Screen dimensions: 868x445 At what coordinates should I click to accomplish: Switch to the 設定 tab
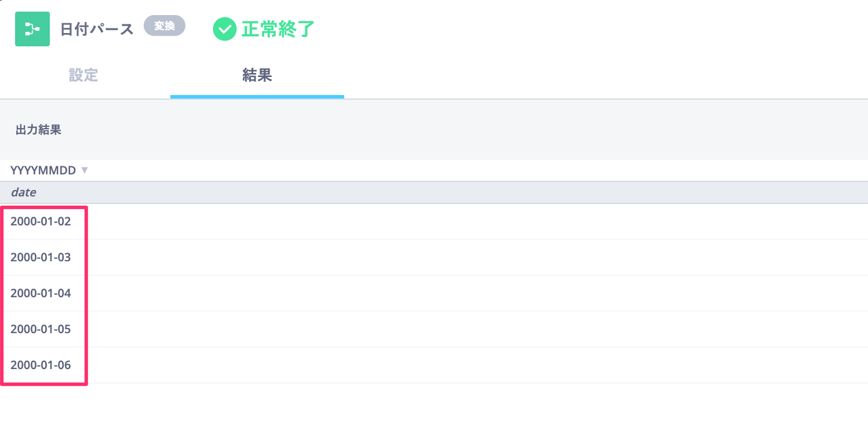pyautogui.click(x=83, y=75)
